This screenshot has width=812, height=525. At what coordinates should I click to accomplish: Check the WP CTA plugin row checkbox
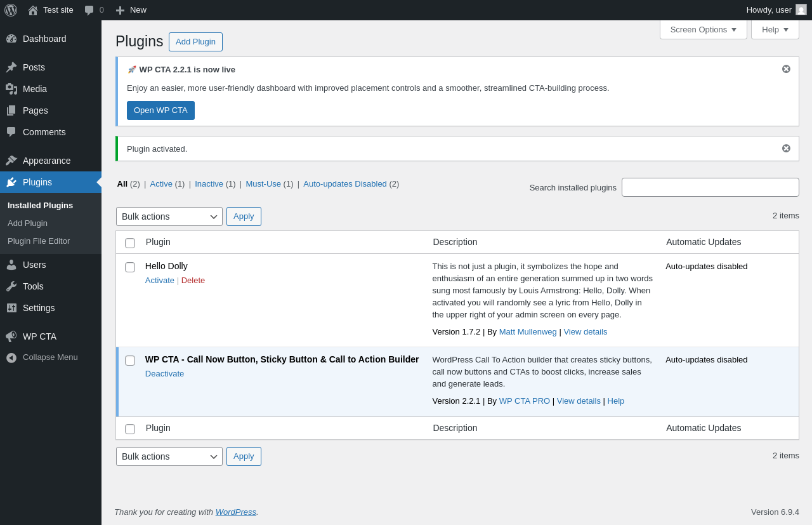[130, 361]
